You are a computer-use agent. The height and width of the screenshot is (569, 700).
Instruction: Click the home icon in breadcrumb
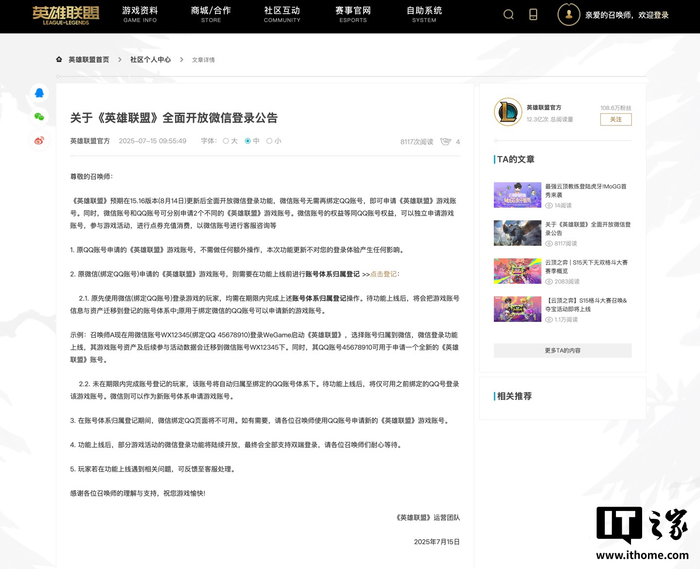pyautogui.click(x=59, y=59)
